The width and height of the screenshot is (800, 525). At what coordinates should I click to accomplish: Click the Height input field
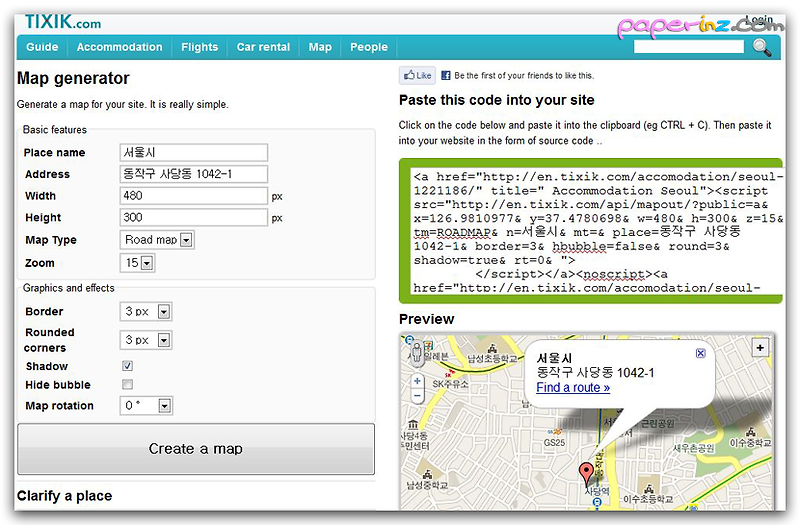(x=194, y=217)
